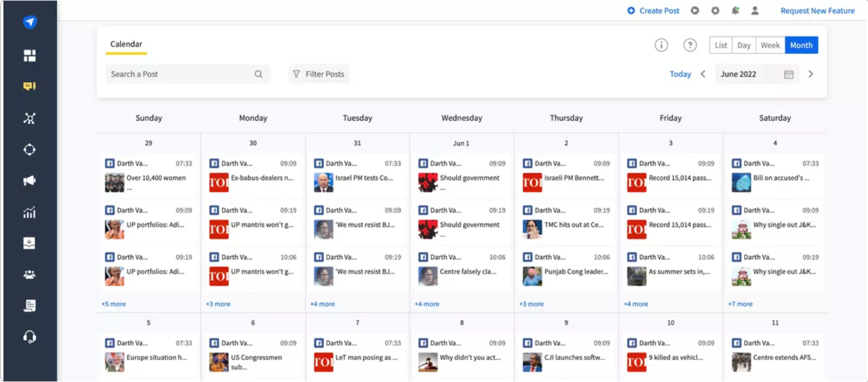Go to next month arrow
Screen dimensions: 868x382
[811, 74]
